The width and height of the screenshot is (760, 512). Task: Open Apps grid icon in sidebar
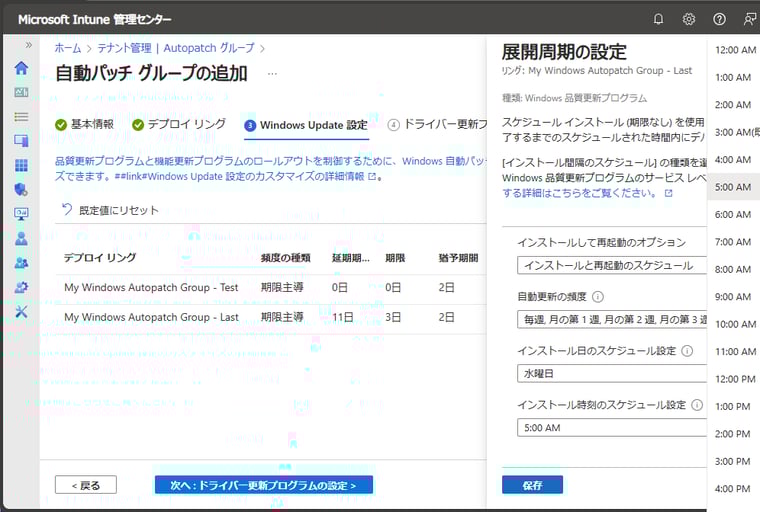21,165
